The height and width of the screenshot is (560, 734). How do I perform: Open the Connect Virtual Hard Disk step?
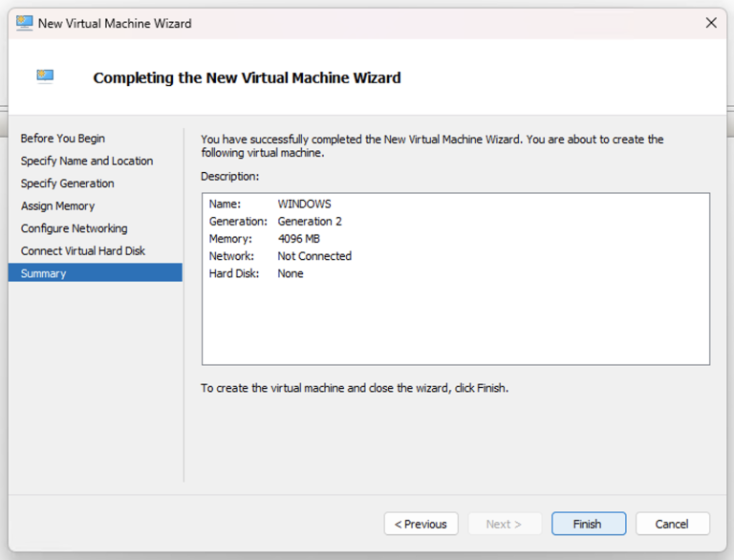click(83, 250)
